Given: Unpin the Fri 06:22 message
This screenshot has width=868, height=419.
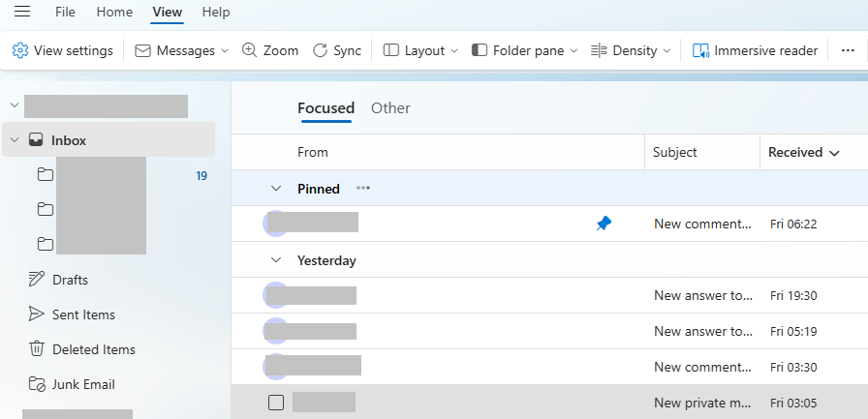Looking at the screenshot, I should 604,224.
